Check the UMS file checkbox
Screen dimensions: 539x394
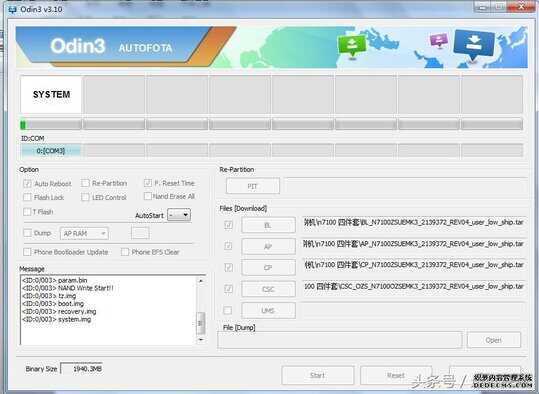click(228, 310)
